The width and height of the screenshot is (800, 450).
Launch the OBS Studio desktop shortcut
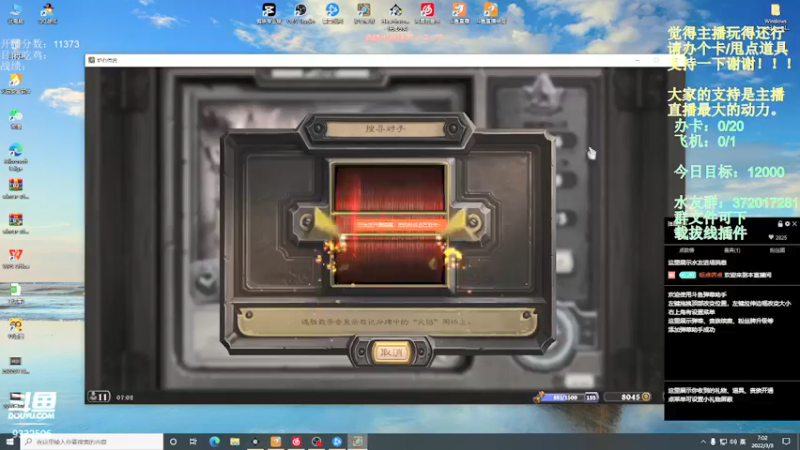pos(301,13)
